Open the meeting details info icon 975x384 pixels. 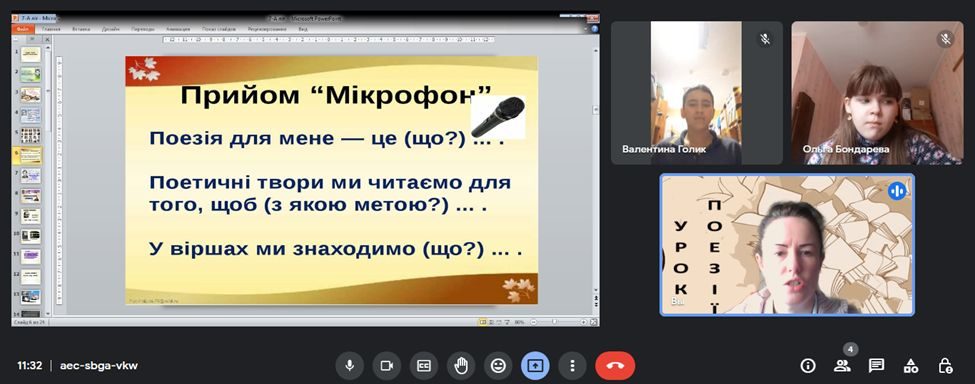click(x=808, y=365)
